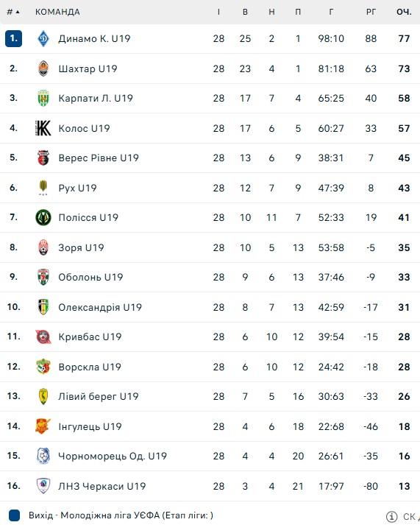Click the highlighted rank 1. badge
Screen dimensions: 420x525
click(x=13, y=38)
